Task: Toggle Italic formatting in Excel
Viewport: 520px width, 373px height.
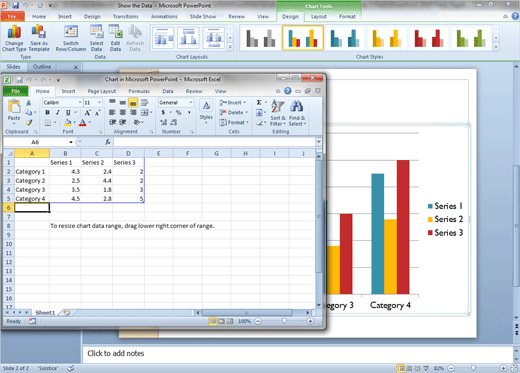Action: pyautogui.click(x=58, y=113)
